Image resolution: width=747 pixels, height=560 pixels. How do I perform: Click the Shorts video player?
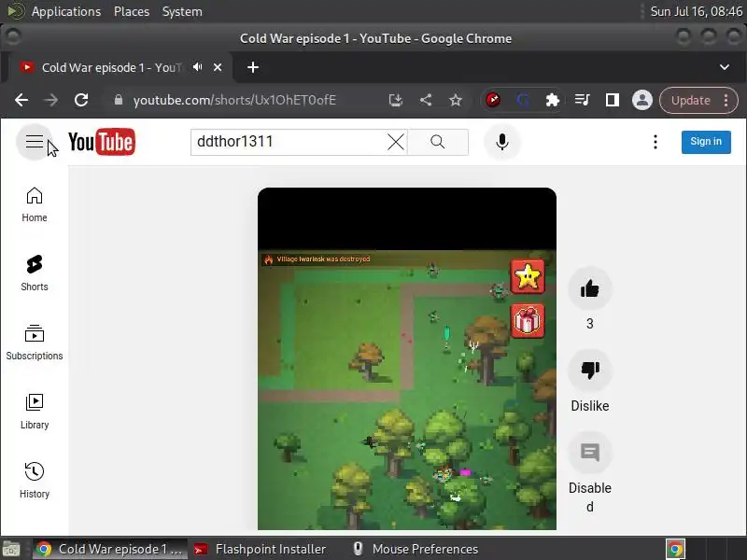click(x=407, y=358)
